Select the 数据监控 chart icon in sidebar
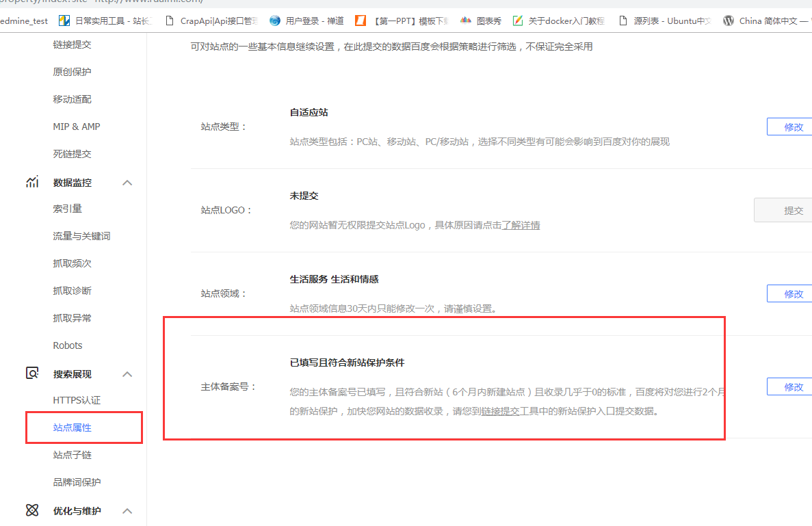The image size is (812, 526). click(x=32, y=182)
